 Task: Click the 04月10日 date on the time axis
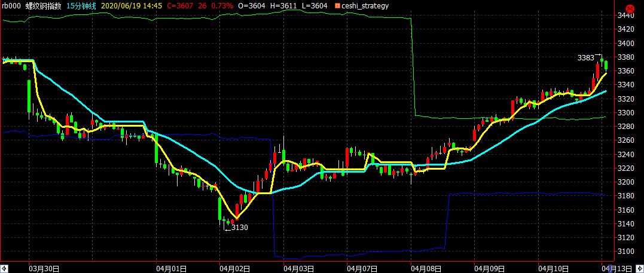553,269
